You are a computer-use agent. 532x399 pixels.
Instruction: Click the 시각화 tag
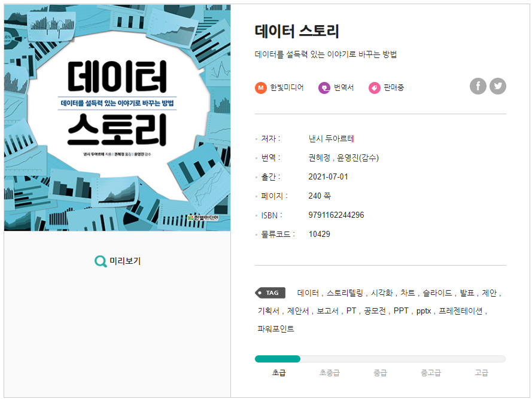point(382,293)
